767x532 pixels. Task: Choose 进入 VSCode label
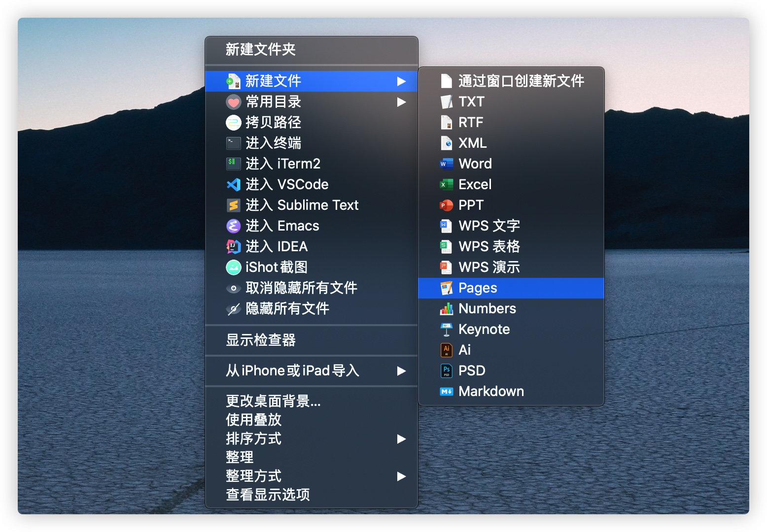pos(287,185)
